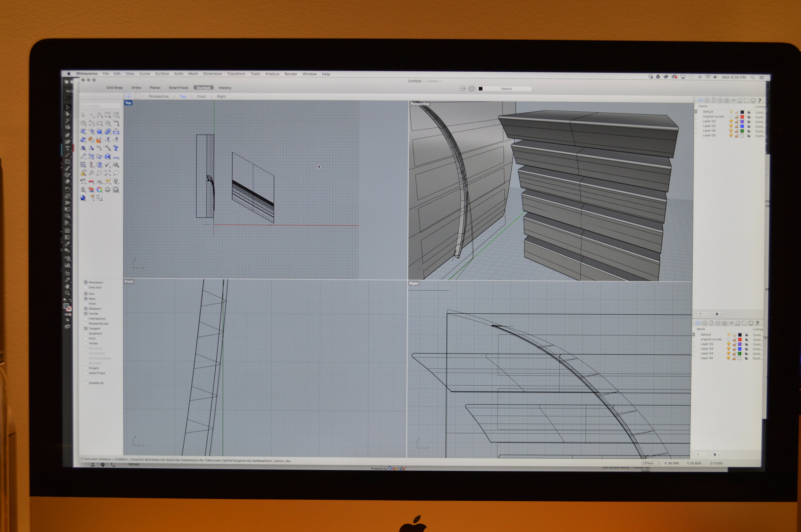
Task: Click the check mark analysis tool icon
Action: tap(108, 165)
